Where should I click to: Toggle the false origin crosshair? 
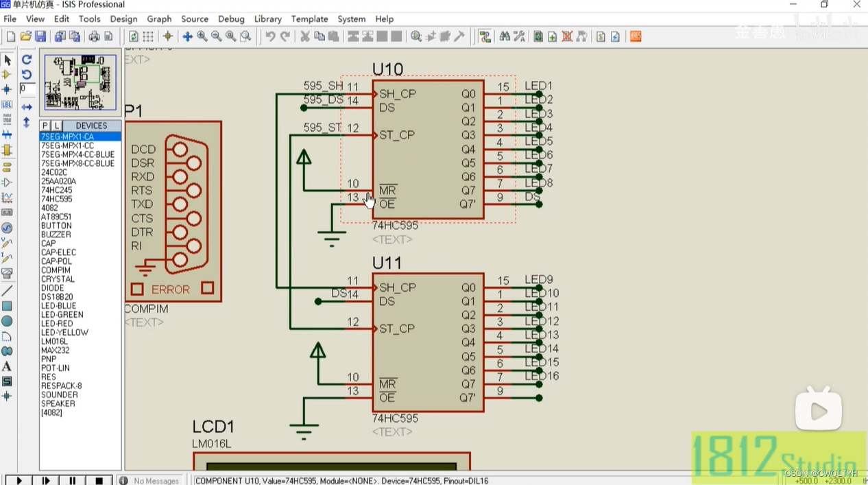pyautogui.click(x=167, y=36)
